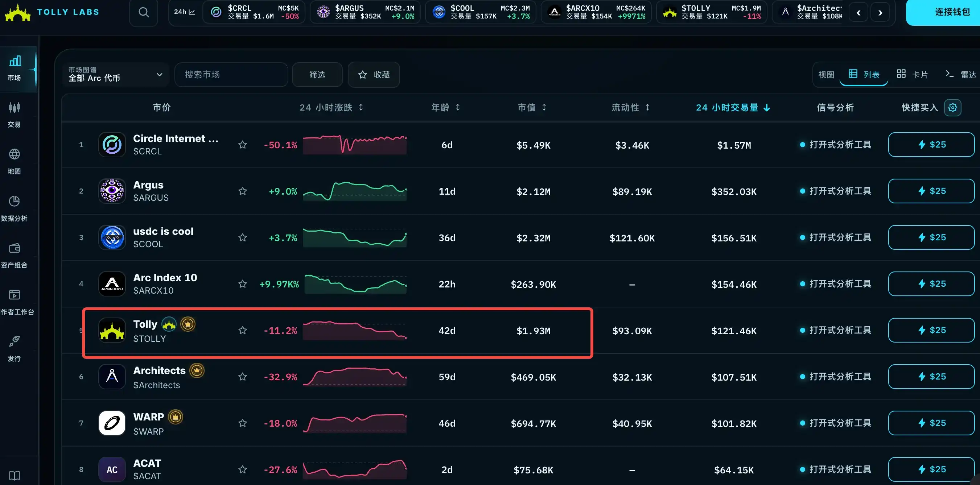
Task: Select the $ARCX10 ticker chip
Action: click(596, 12)
